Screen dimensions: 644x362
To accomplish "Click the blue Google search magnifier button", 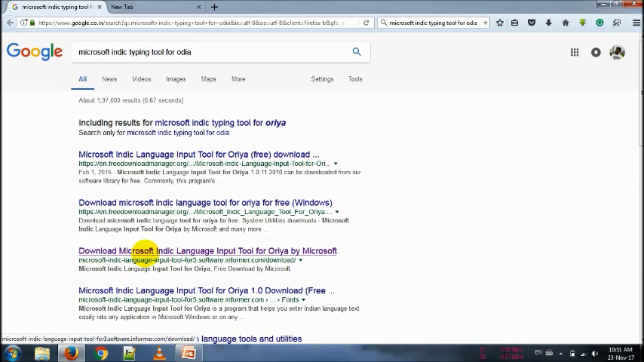I will (x=357, y=52).
